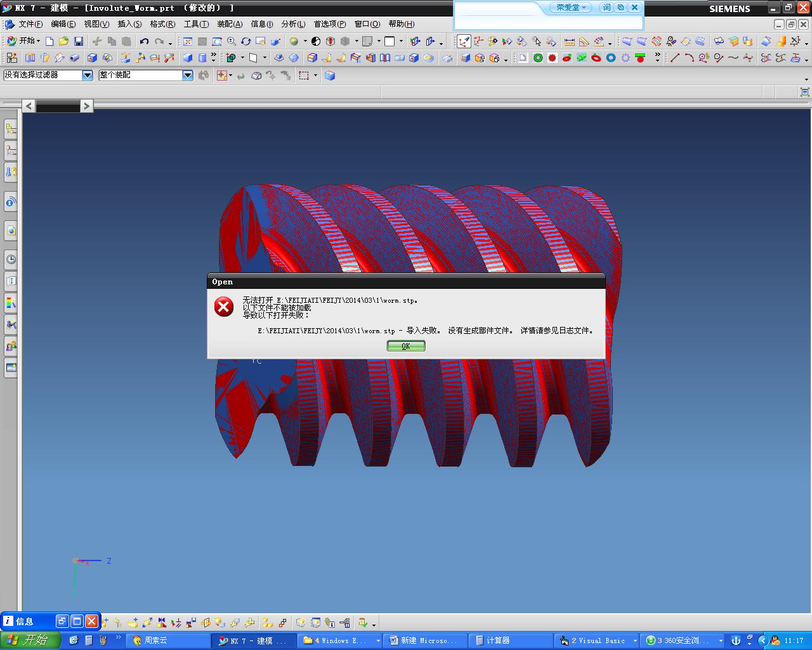Image resolution: width=812 pixels, height=650 pixels.
Task: Click the Assembly Navigator sidebar icon
Action: pos(11,129)
